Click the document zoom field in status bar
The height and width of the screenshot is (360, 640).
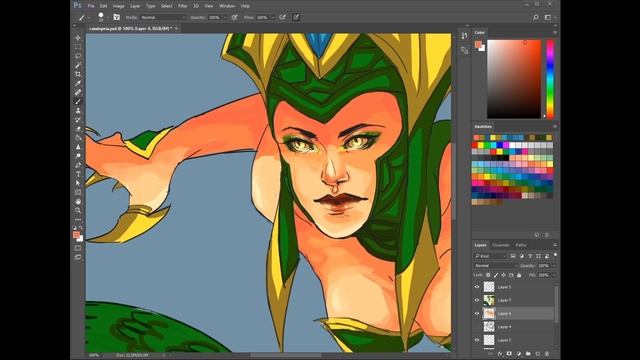94,355
